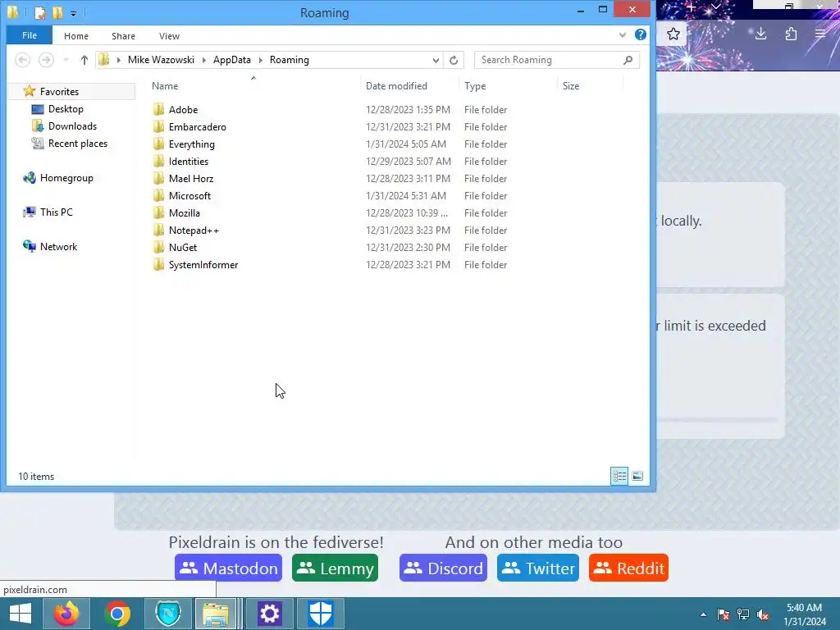Show hidden tray icons arrow
Viewport: 840px width, 630px height.
point(703,614)
